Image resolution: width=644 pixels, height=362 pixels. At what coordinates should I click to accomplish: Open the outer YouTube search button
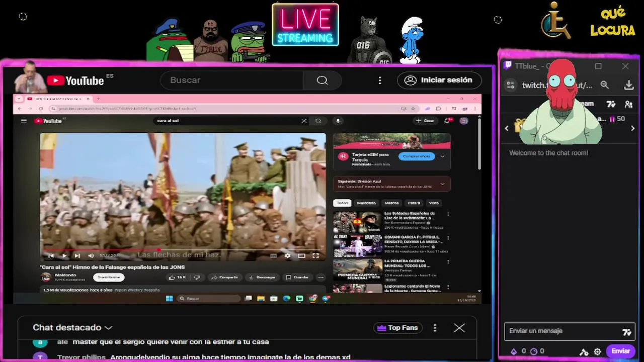click(x=323, y=80)
